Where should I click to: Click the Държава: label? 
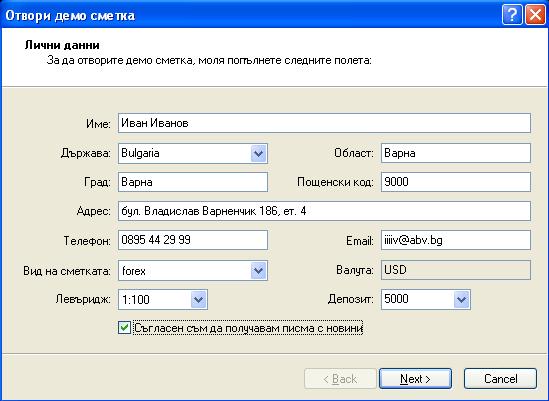[86, 153]
